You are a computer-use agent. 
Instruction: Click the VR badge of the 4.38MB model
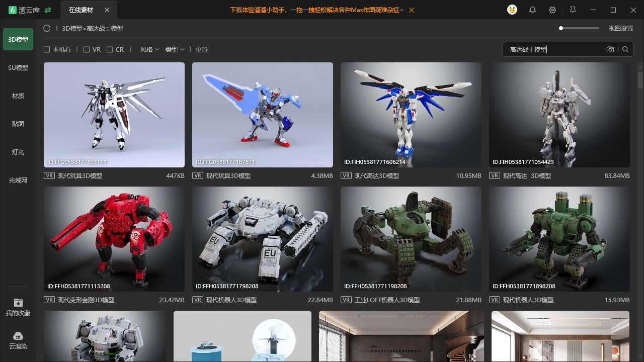pos(198,175)
